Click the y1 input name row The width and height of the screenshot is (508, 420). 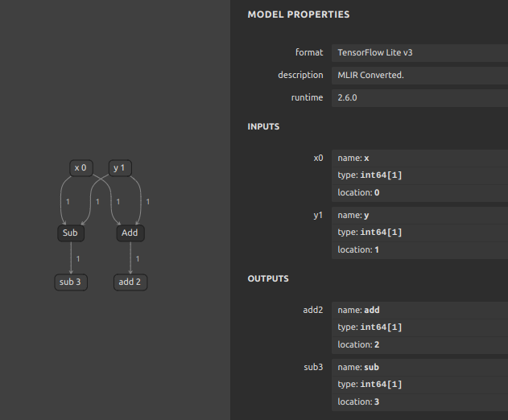419,216
